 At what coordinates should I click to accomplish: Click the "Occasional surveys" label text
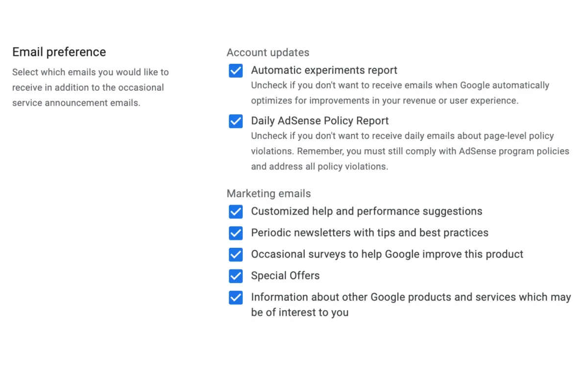387,254
